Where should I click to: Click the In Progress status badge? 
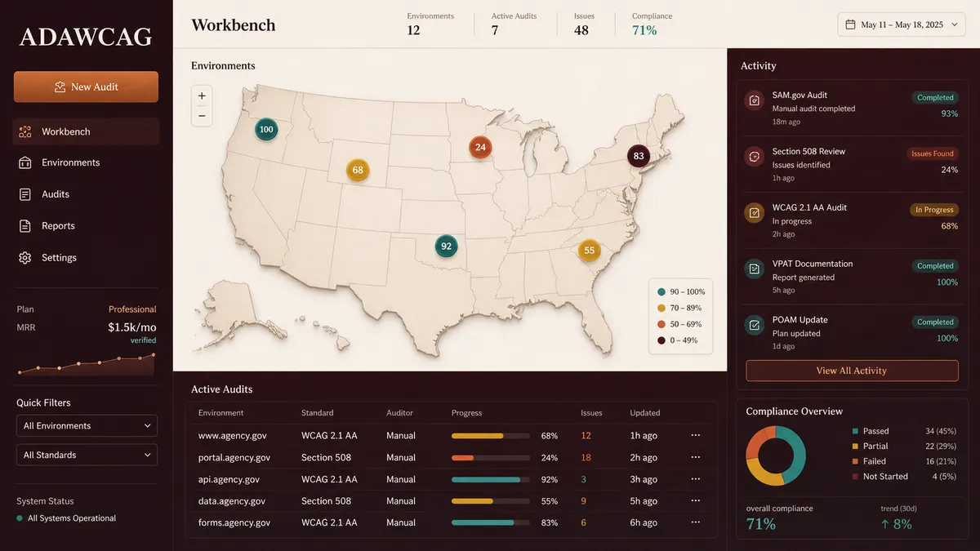pyautogui.click(x=934, y=210)
